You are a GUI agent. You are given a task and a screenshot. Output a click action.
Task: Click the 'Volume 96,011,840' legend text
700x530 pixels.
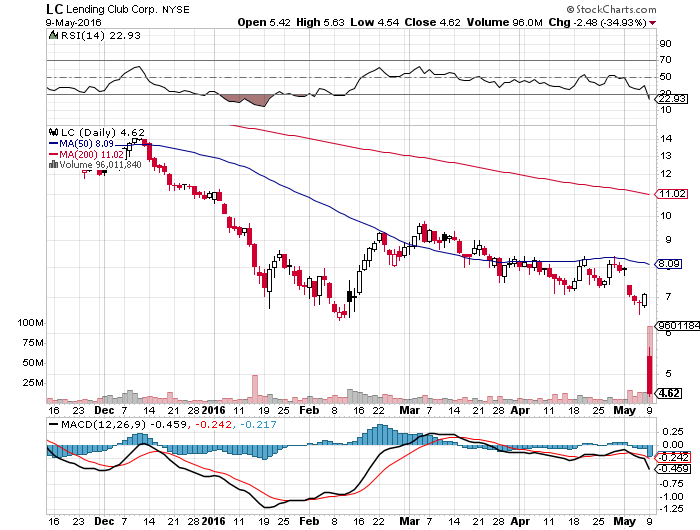(100, 164)
